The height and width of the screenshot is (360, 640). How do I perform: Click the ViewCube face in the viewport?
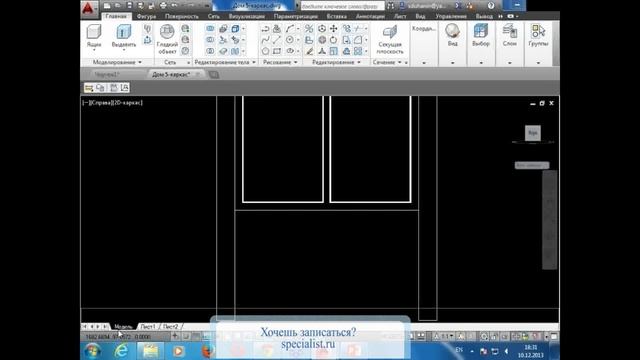(x=533, y=133)
